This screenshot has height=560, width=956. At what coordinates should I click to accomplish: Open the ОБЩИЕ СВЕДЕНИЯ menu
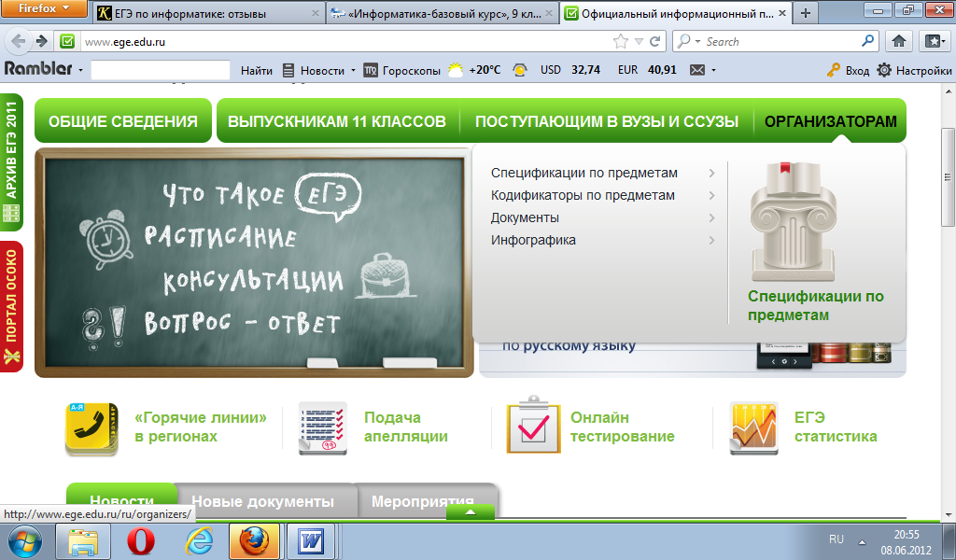pos(123,120)
